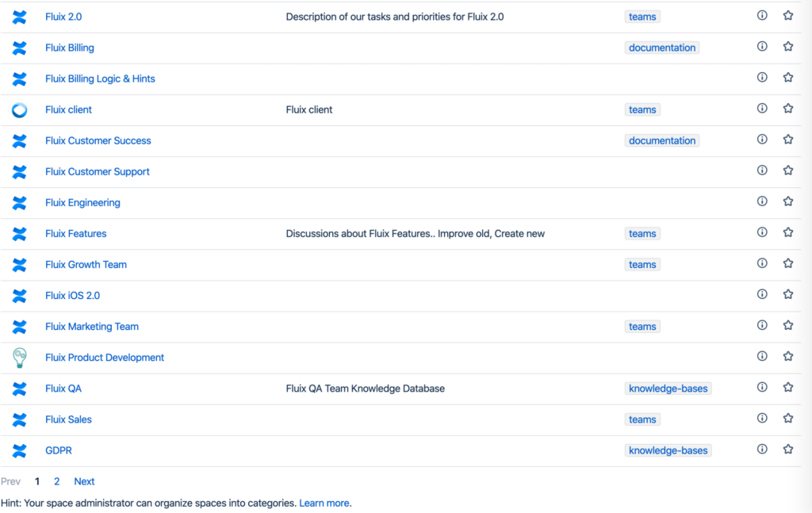Click the Confluence icon beside Fluix Features

click(x=20, y=234)
